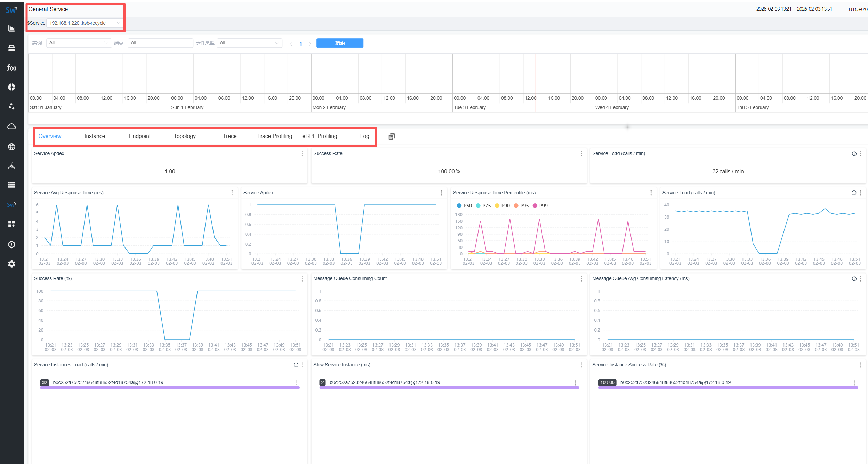This screenshot has height=464, width=868.
Task: Open the Service Load chart info tooltip icon
Action: (x=854, y=193)
